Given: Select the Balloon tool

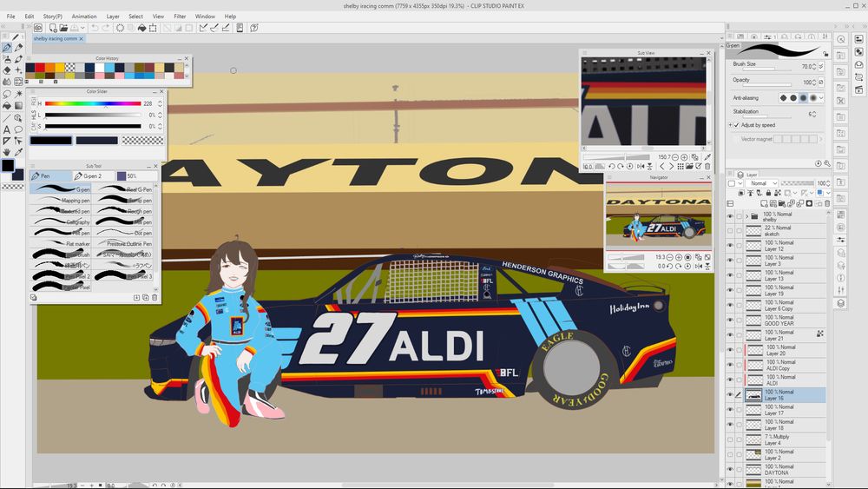Looking at the screenshot, I should [18, 129].
